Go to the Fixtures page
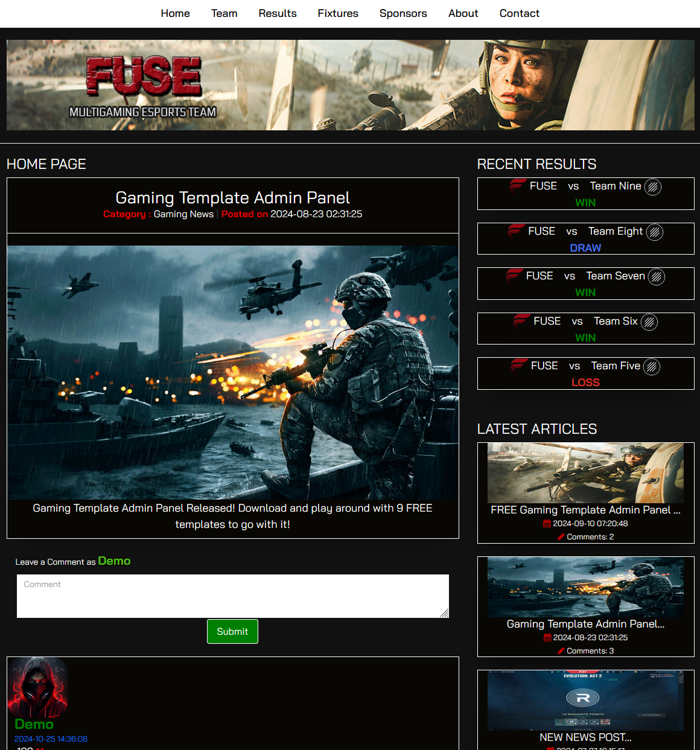 pyautogui.click(x=337, y=13)
